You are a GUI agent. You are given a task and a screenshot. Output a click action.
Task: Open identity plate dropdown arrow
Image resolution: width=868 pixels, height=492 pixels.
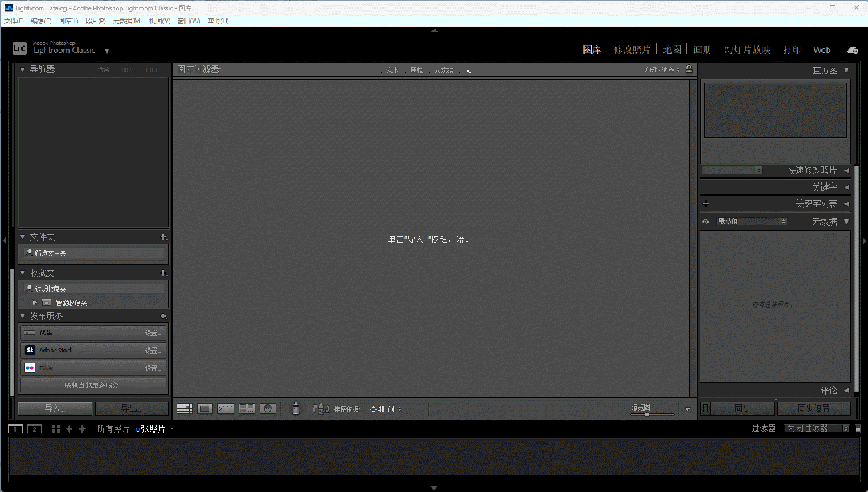[x=107, y=51]
